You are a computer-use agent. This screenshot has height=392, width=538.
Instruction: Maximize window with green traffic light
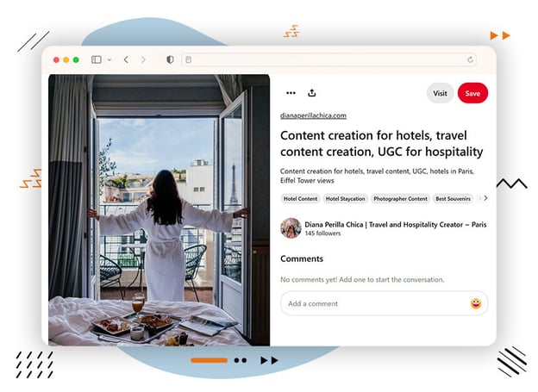click(76, 59)
